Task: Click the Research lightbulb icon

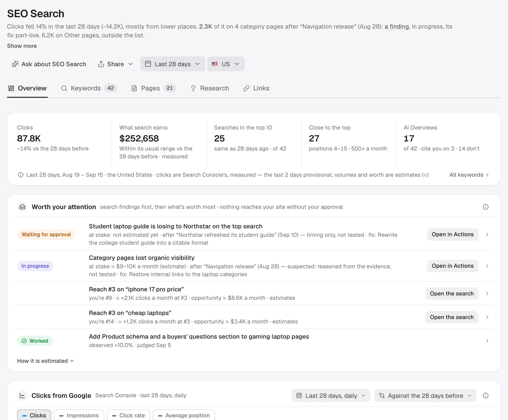Action: tap(193, 88)
